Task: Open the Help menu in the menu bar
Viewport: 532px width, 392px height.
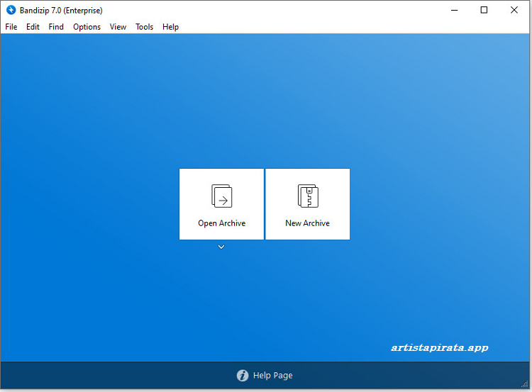Action: tap(170, 27)
